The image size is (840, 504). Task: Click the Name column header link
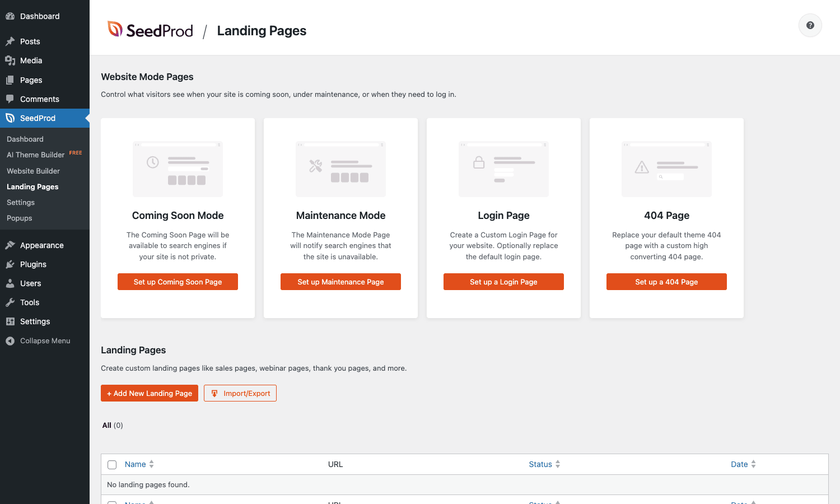135,464
